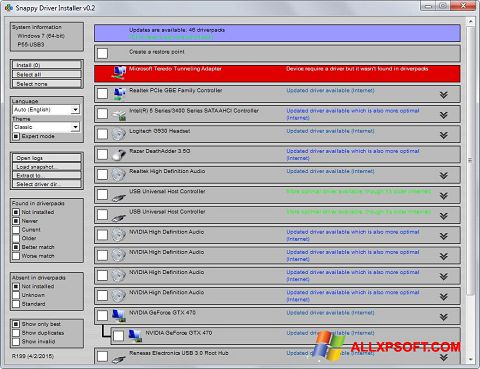Check the Realtek High Definition Audio box
The width and height of the screenshot is (480, 369).
coord(102,174)
